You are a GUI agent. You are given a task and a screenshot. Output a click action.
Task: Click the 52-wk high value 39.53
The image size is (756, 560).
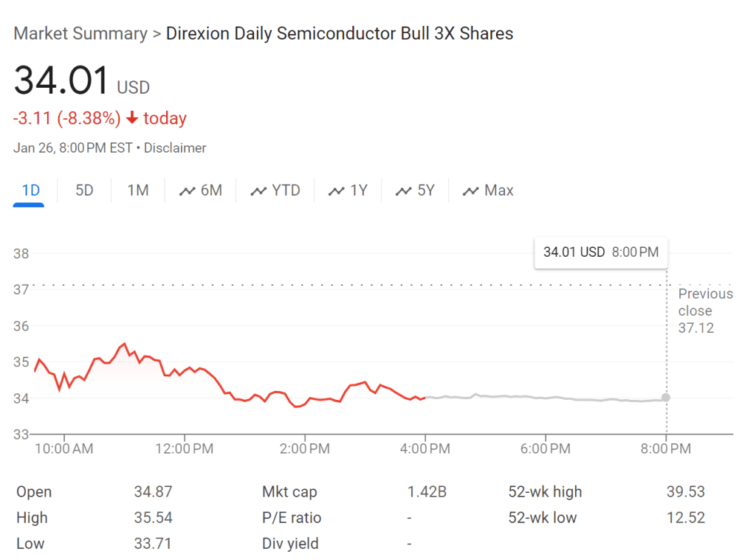pyautogui.click(x=685, y=491)
